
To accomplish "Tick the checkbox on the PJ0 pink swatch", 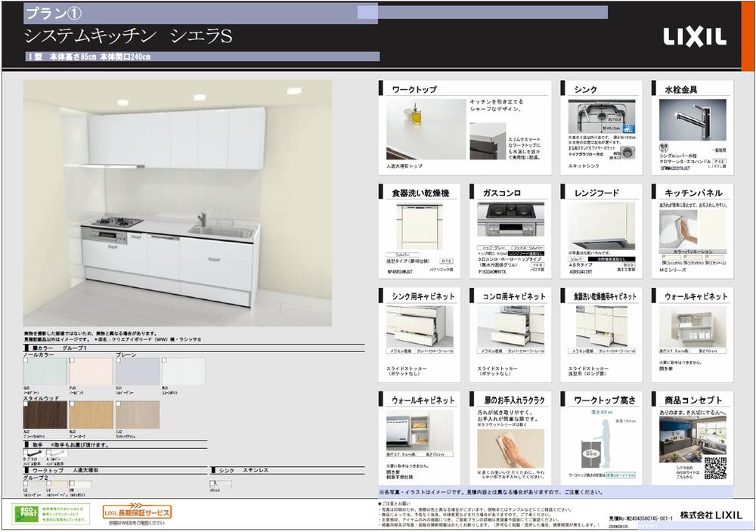I will (72, 360).
